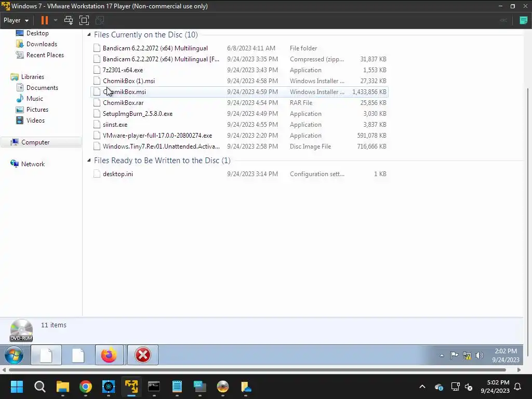Collapse Files Ready to Be Written group
The width and height of the screenshot is (532, 399).
coord(89,160)
